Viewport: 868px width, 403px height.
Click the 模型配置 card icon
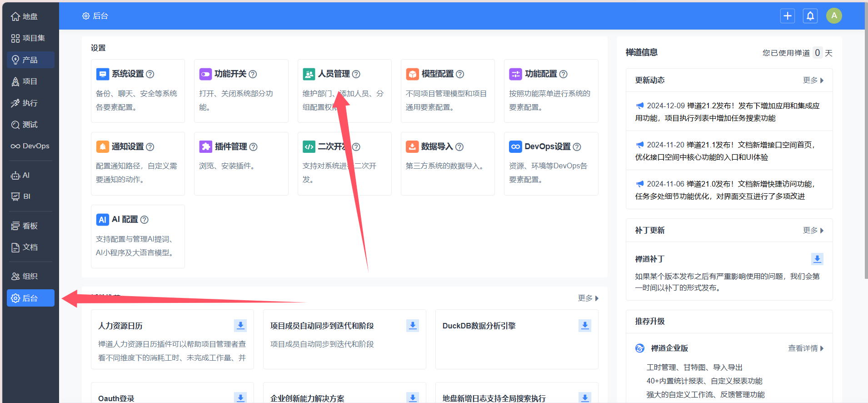point(412,74)
